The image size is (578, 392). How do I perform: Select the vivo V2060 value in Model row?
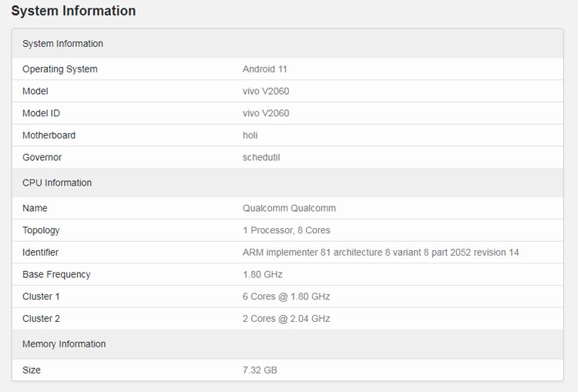pyautogui.click(x=266, y=91)
